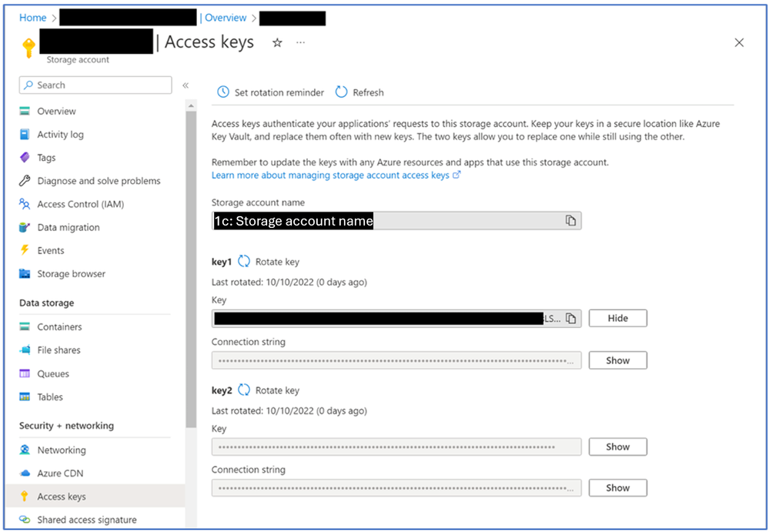Click Rotate key for key1
769x532 pixels.
click(269, 262)
